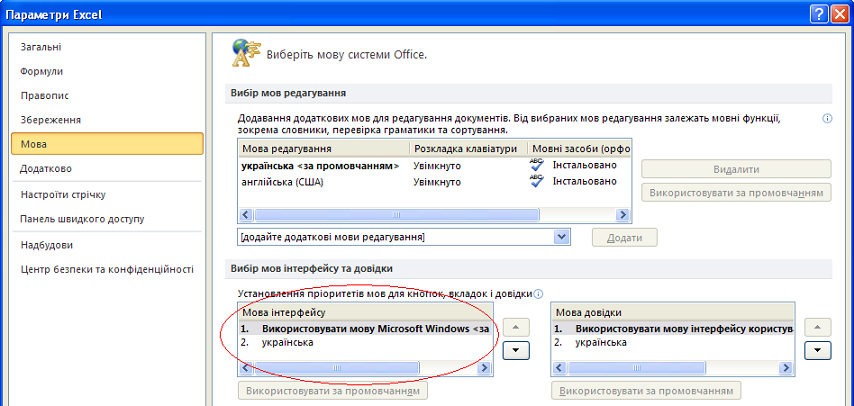Select українська in the Мова довідки list
This screenshot has height=406, width=854.
tap(601, 342)
